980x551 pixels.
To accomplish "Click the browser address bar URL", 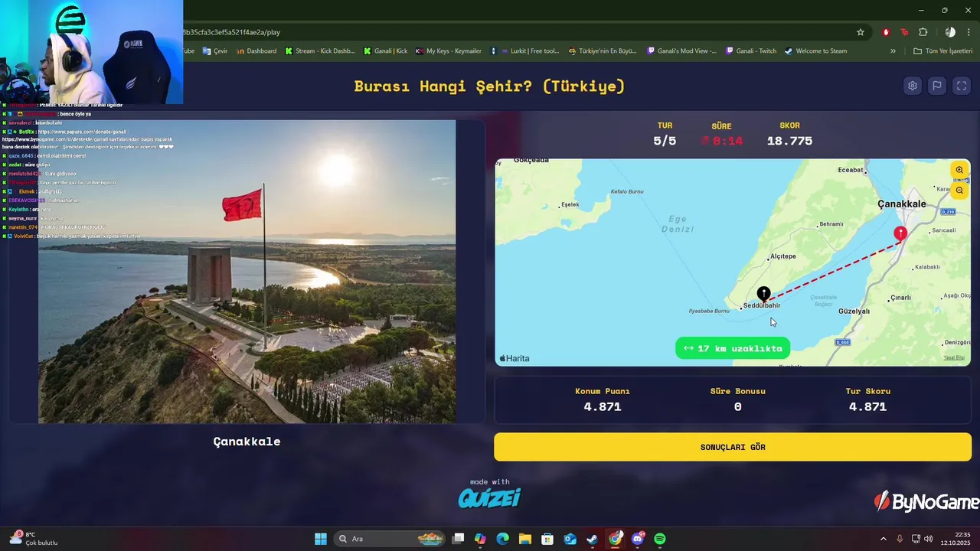I will pos(231,32).
